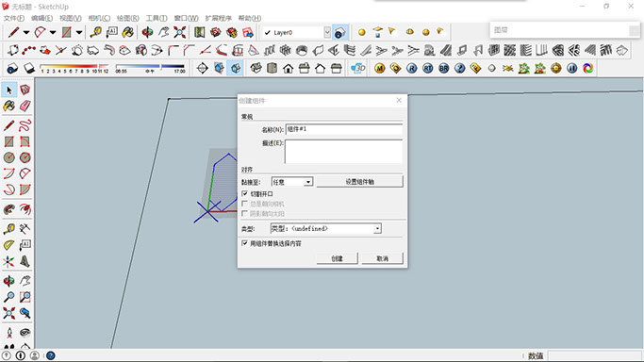The height and width of the screenshot is (362, 644).
Task: Select the Zoom magnifier tool
Action: [x=9, y=297]
